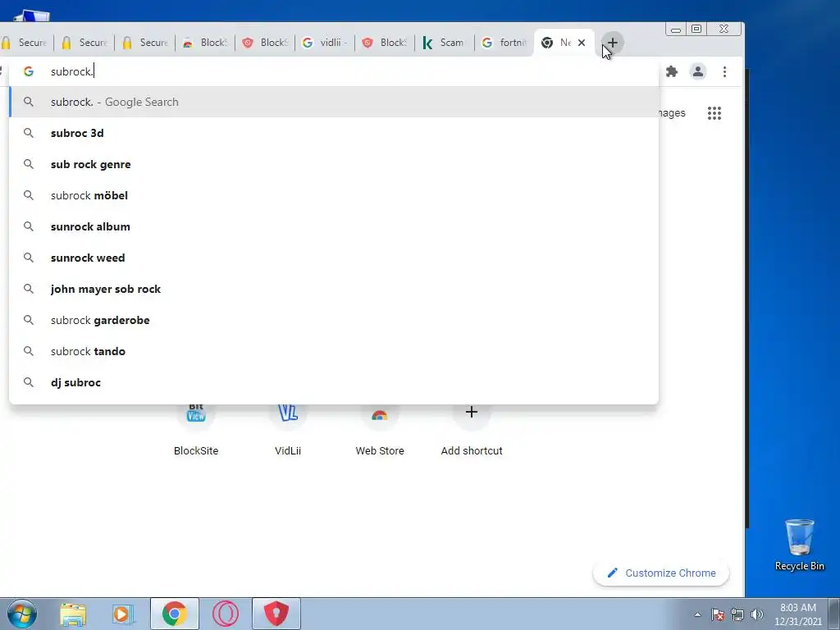Click the volume speaker tray icon

757,614
